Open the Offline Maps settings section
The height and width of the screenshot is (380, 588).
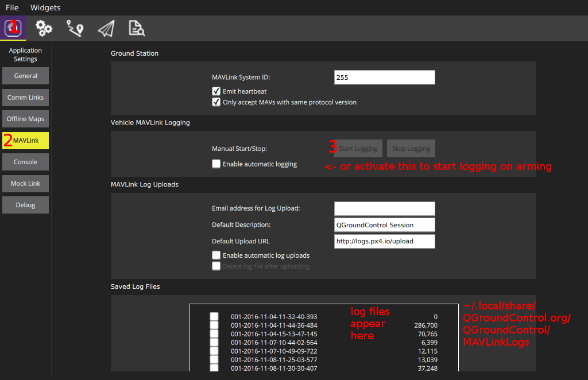25,119
